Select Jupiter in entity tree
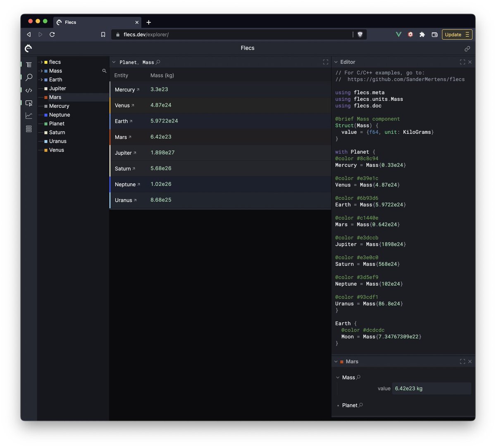Image resolution: width=496 pixels, height=448 pixels. (x=57, y=88)
